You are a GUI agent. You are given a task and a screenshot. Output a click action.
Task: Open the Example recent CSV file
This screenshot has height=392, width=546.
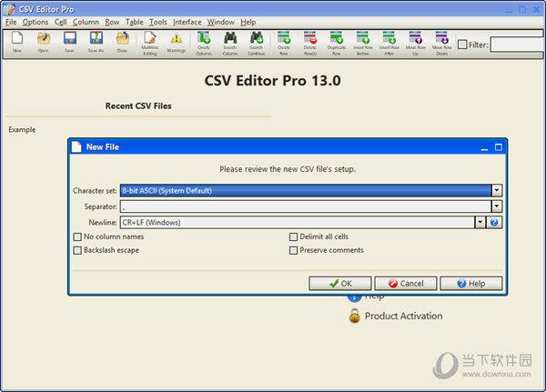click(x=22, y=129)
